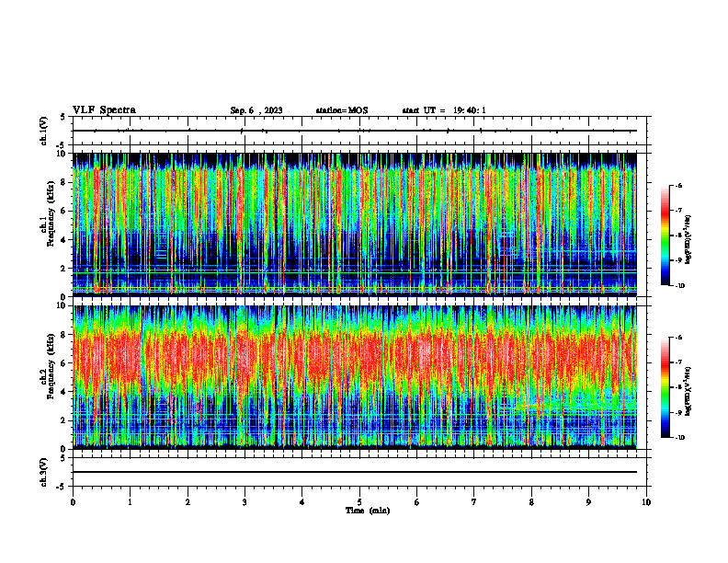This screenshot has width=728, height=563.
Task: Click inside the ch.2 spectrogram panel
Action: pos(355,377)
